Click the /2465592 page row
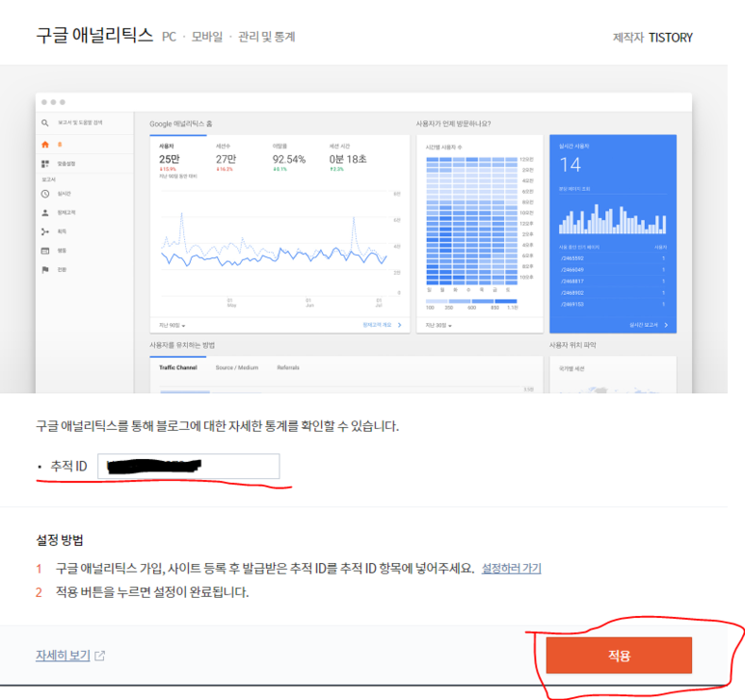This screenshot has width=745, height=700. click(613, 258)
